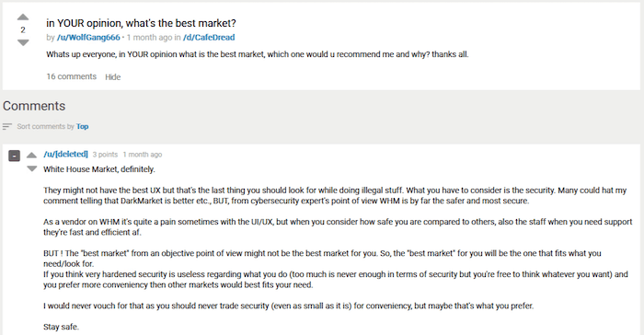
Task: Open /u/WolfGang666 user profile
Action: [88, 38]
